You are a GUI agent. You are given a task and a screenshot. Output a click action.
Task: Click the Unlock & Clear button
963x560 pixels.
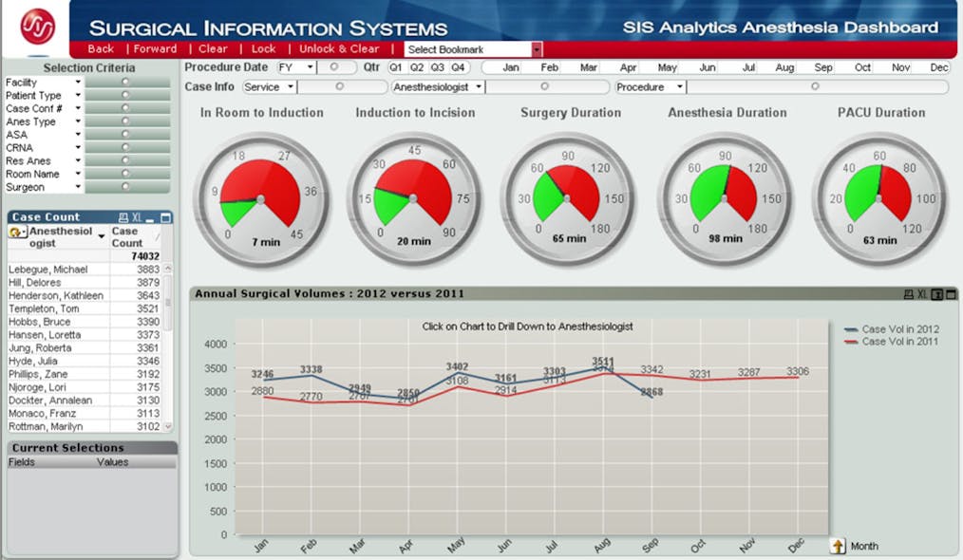(338, 48)
